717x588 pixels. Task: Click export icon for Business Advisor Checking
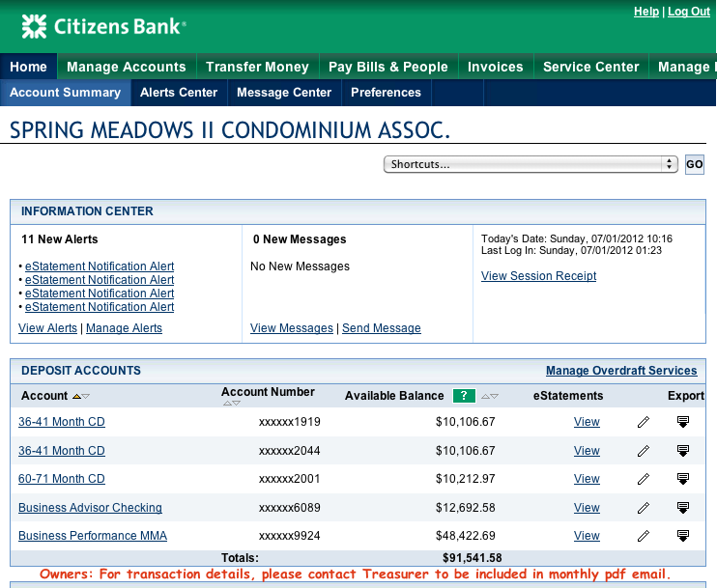click(x=683, y=508)
